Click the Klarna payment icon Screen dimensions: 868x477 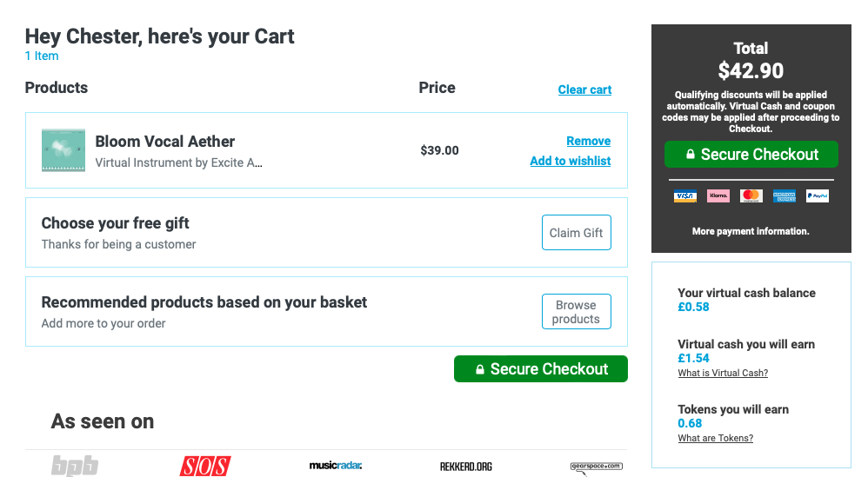pyautogui.click(x=718, y=195)
